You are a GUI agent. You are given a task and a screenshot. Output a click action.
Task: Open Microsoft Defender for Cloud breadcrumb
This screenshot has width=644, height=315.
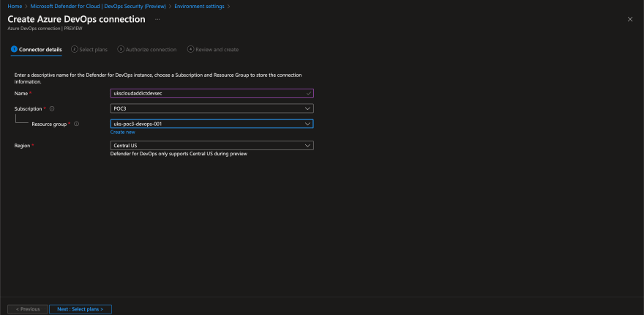coord(98,6)
